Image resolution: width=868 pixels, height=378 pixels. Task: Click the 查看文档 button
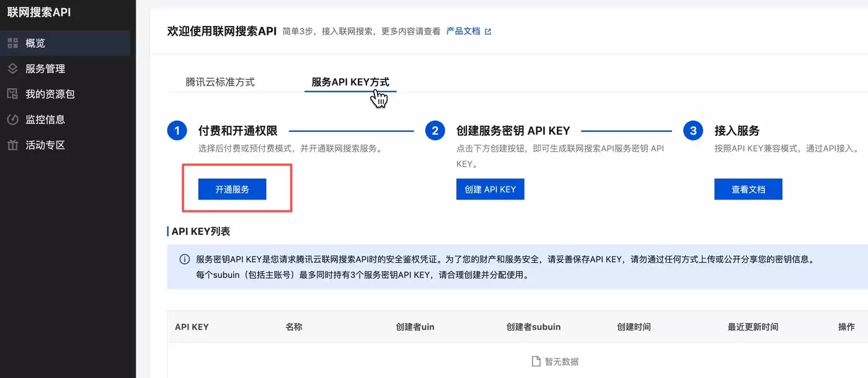point(748,190)
